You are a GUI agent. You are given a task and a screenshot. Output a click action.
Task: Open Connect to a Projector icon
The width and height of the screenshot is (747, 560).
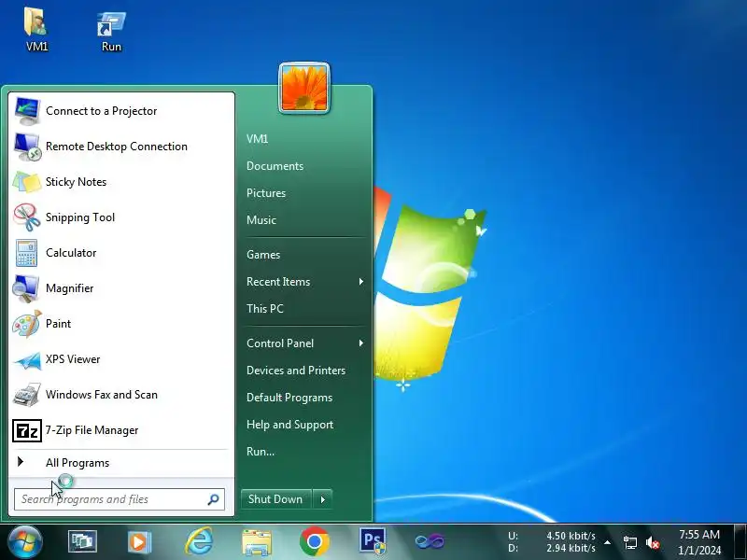27,111
